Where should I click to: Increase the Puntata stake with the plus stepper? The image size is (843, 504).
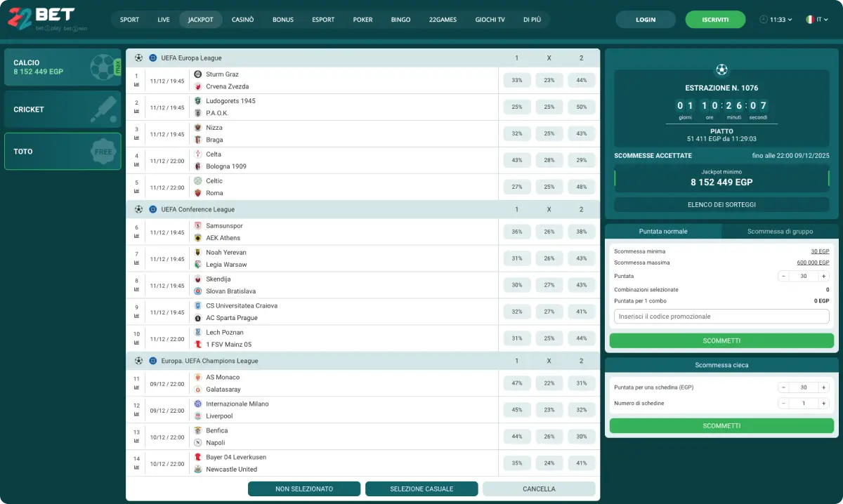pos(823,276)
